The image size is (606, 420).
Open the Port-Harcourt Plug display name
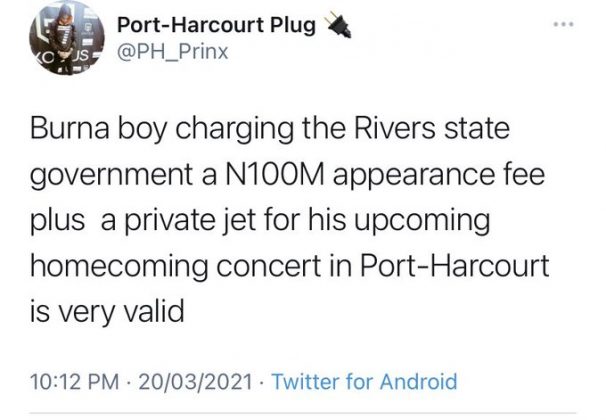point(215,23)
